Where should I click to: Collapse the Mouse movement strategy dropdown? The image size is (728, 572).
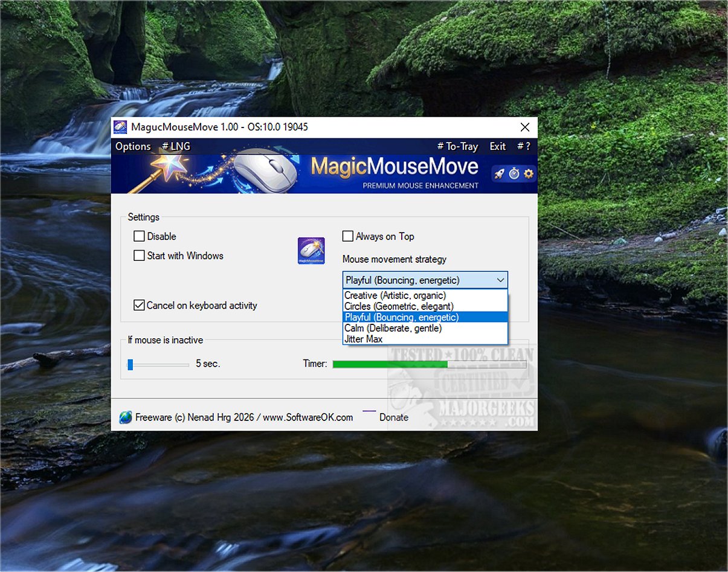pyautogui.click(x=500, y=280)
